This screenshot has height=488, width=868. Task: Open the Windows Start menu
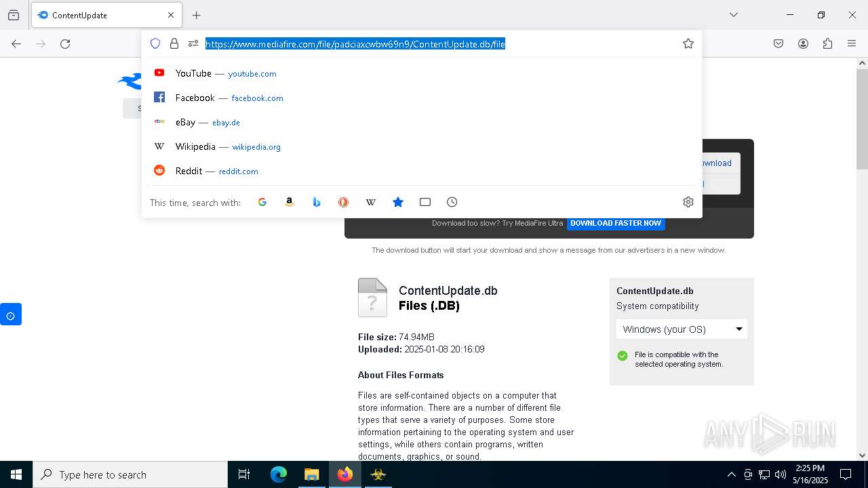tap(16, 474)
